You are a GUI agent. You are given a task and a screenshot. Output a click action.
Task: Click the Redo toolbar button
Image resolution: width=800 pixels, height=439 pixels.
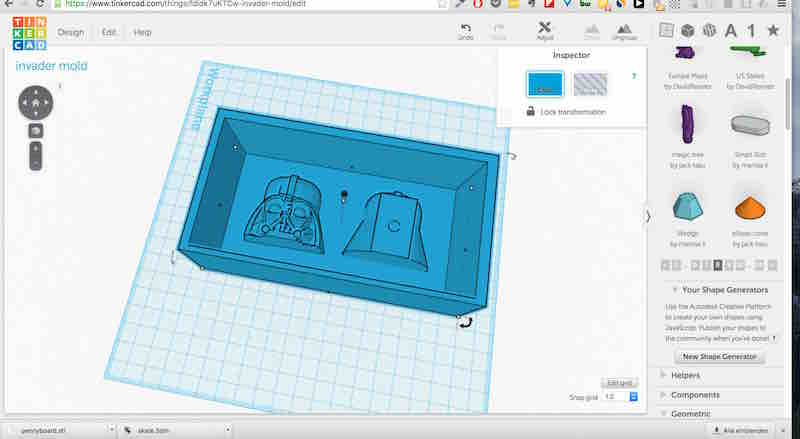point(498,32)
